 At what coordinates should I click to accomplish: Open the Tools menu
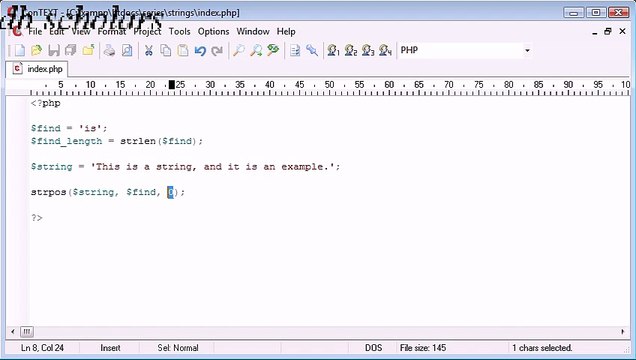click(179, 31)
